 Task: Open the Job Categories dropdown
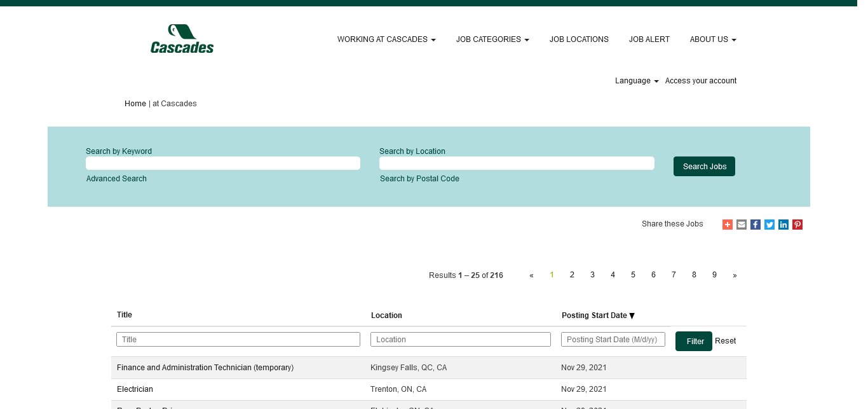pyautogui.click(x=492, y=39)
